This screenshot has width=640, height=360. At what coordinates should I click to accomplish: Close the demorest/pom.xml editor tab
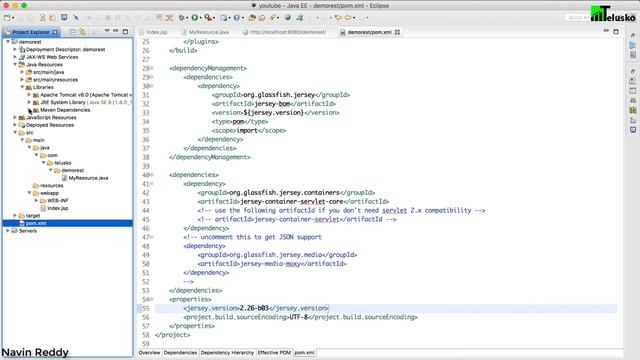pos(397,32)
